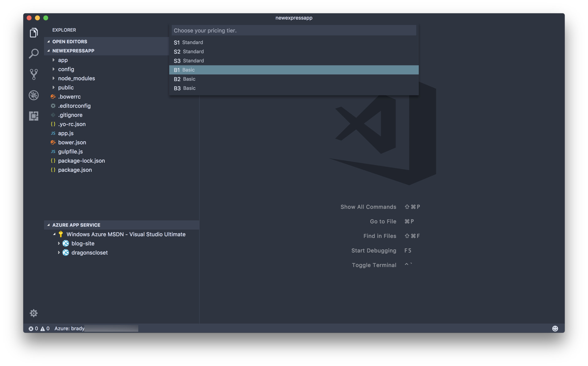588x366 pixels.
Task: Click the Remote Explorer icon
Action: coord(34,116)
